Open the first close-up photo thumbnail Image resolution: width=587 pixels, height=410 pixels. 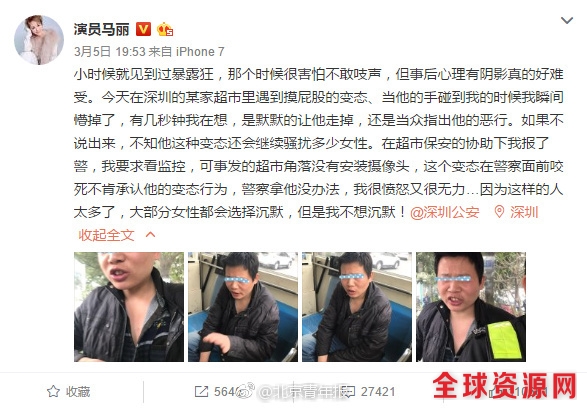point(129,307)
